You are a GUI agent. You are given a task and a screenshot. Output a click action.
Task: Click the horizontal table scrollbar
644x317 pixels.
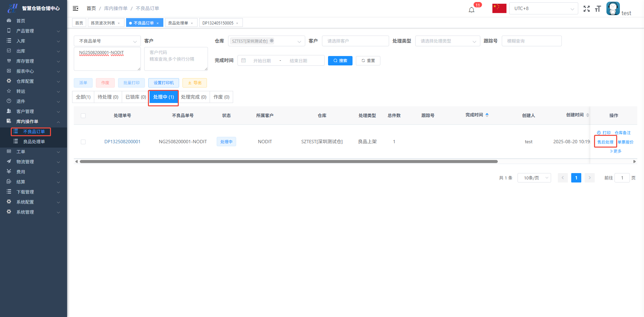288,162
